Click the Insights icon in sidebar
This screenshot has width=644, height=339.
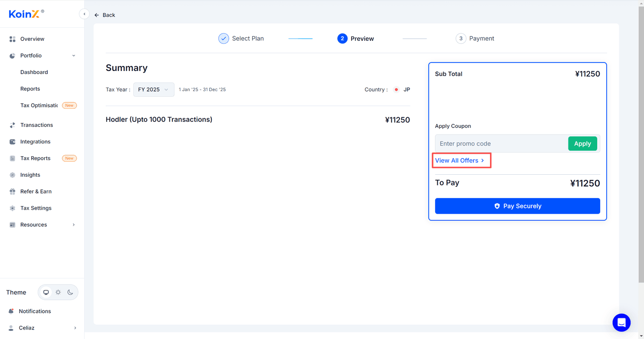pyautogui.click(x=13, y=175)
